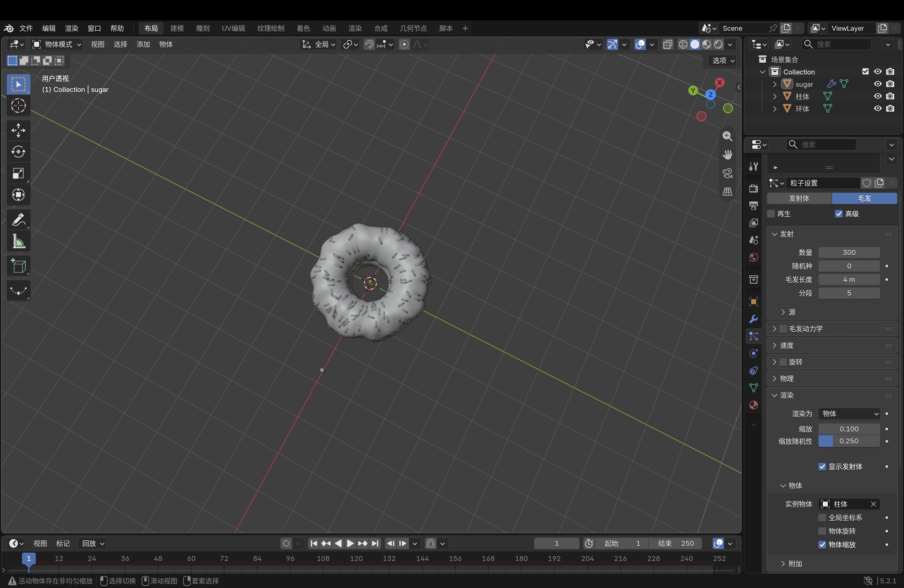The width and height of the screenshot is (904, 588).
Task: Open the Material properties tab
Action: click(754, 405)
